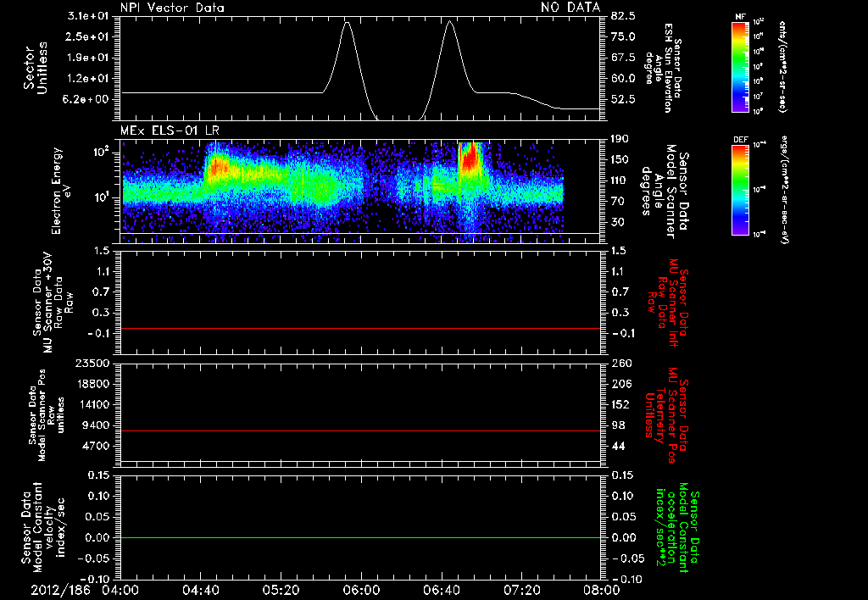
Task: Click the 06:00 time axis label
Action: [x=361, y=590]
